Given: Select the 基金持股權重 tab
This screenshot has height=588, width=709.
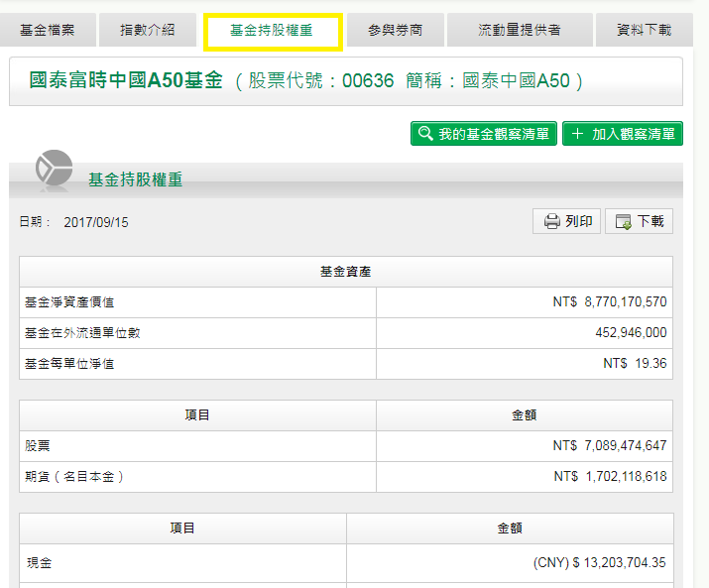Looking at the screenshot, I should pos(273,32).
